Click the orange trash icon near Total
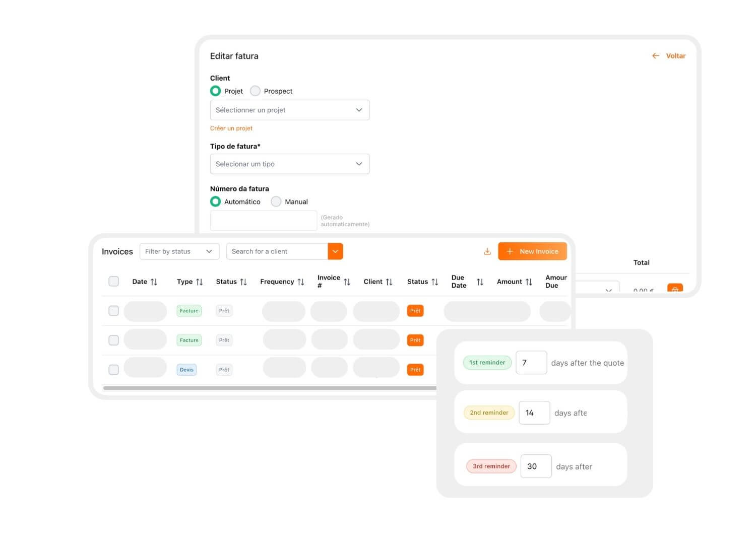The image size is (756, 544). [675, 288]
